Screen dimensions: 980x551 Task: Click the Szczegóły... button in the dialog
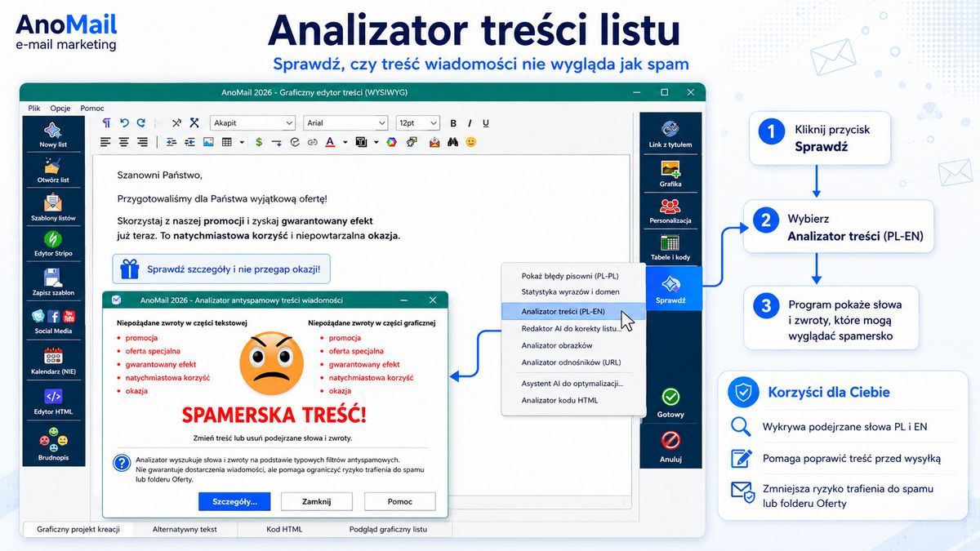pyautogui.click(x=234, y=501)
